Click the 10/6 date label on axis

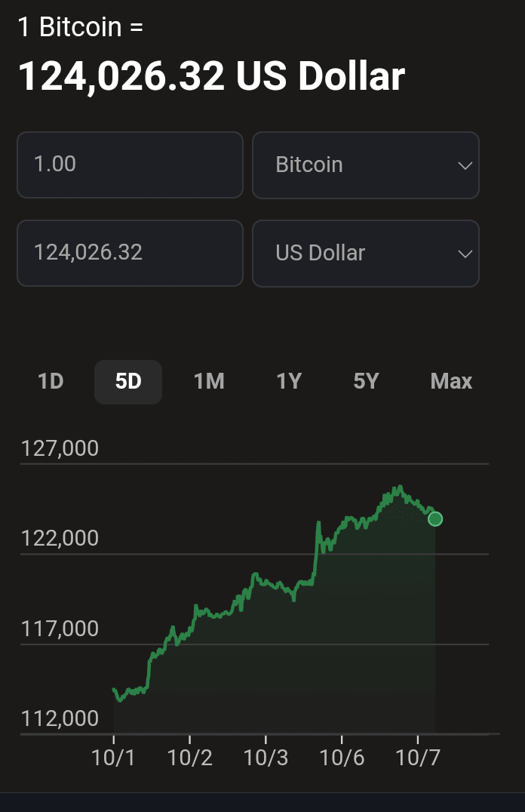pos(342,758)
